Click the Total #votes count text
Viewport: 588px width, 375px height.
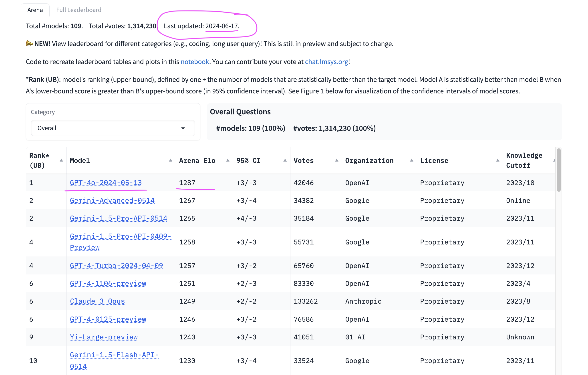122,26
